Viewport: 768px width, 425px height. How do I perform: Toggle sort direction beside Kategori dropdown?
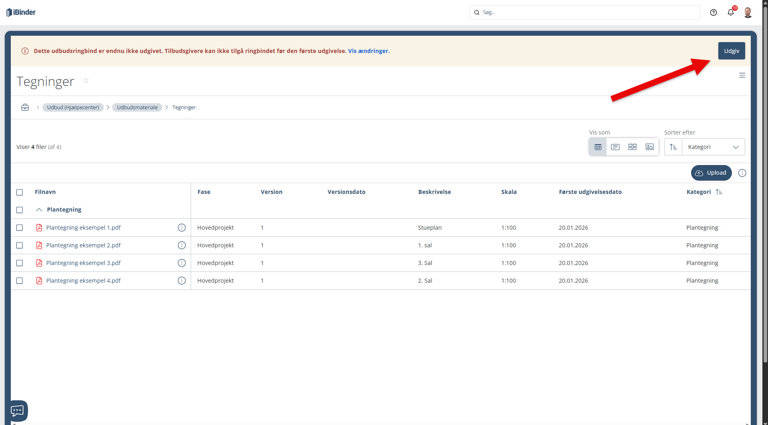pos(674,147)
